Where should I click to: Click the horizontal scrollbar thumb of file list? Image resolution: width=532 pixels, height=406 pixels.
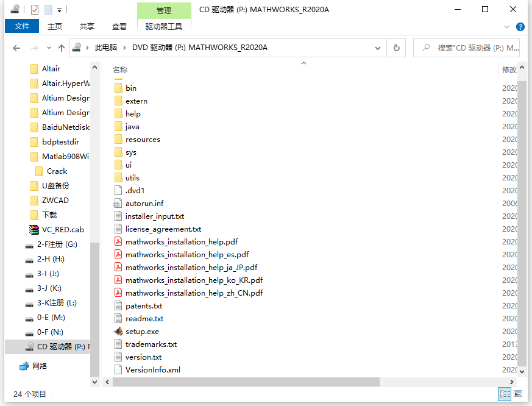click(246, 382)
